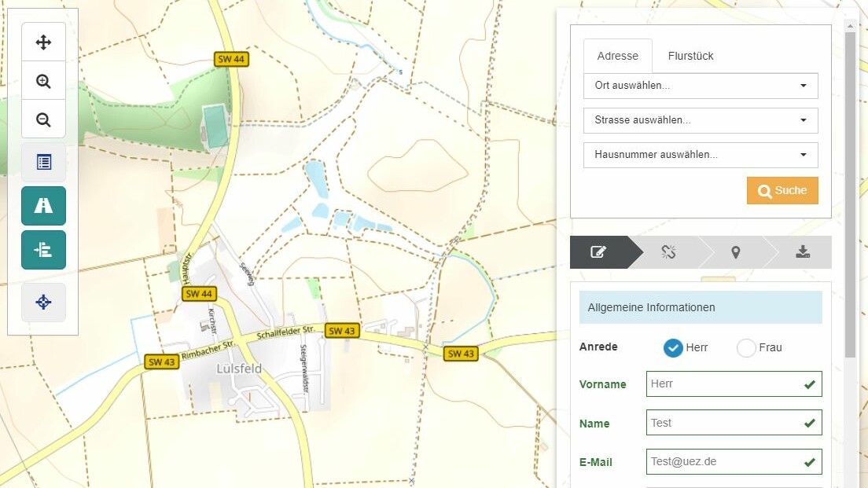
Task: Click the side panel vertical scrollbar
Action: point(850,196)
